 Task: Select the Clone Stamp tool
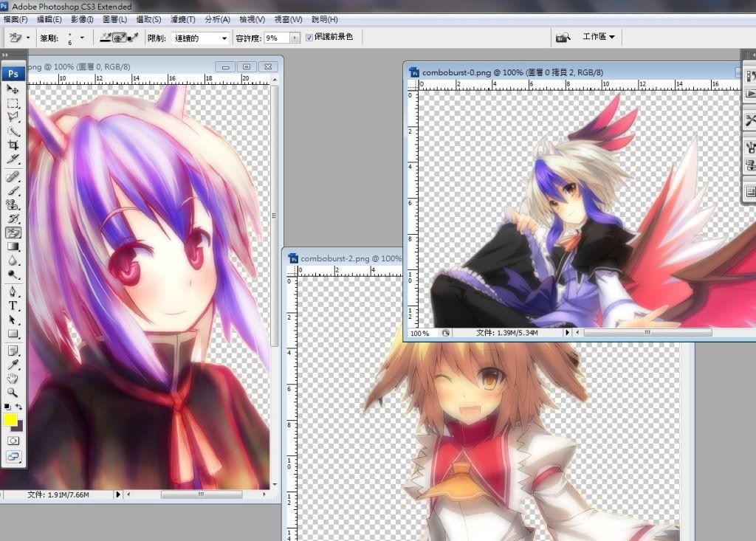pos(13,204)
